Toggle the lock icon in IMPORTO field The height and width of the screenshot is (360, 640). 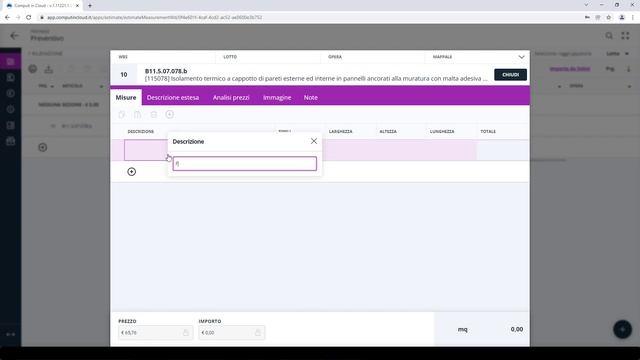coord(258,333)
